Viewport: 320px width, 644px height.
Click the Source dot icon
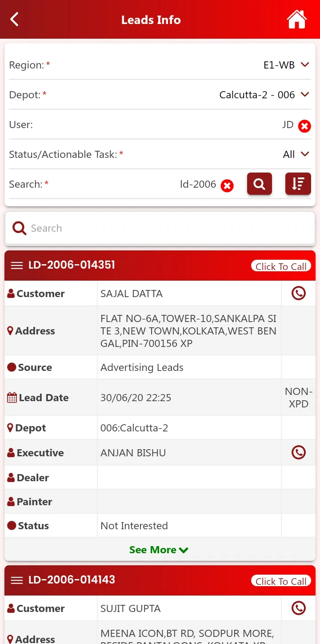[x=12, y=367]
